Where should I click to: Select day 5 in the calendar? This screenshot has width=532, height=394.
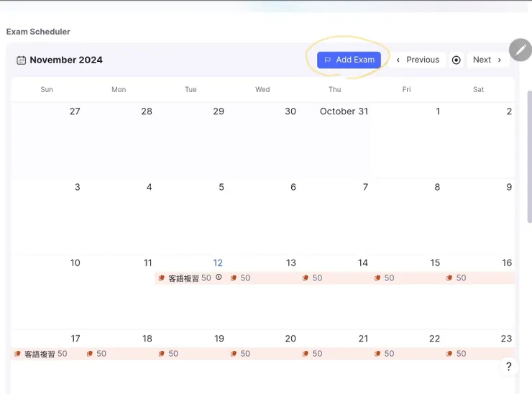pyautogui.click(x=221, y=187)
